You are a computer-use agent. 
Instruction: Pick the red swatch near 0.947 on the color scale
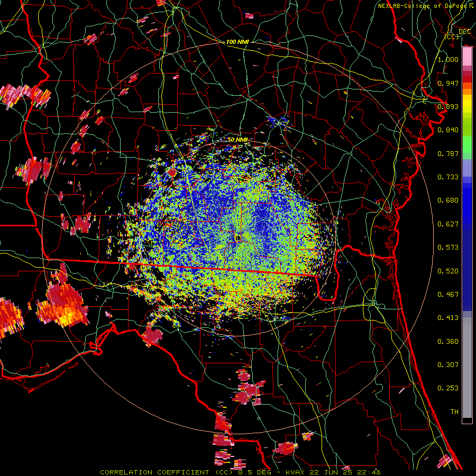click(x=467, y=79)
